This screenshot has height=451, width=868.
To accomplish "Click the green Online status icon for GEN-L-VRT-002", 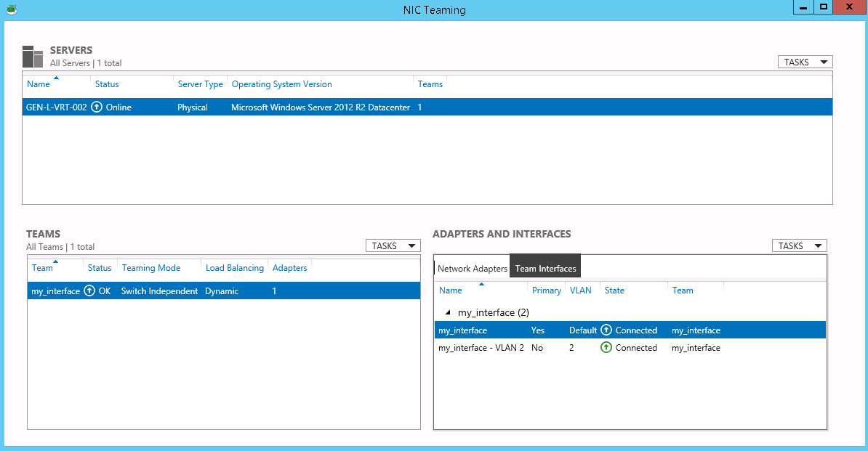I will pyautogui.click(x=96, y=107).
